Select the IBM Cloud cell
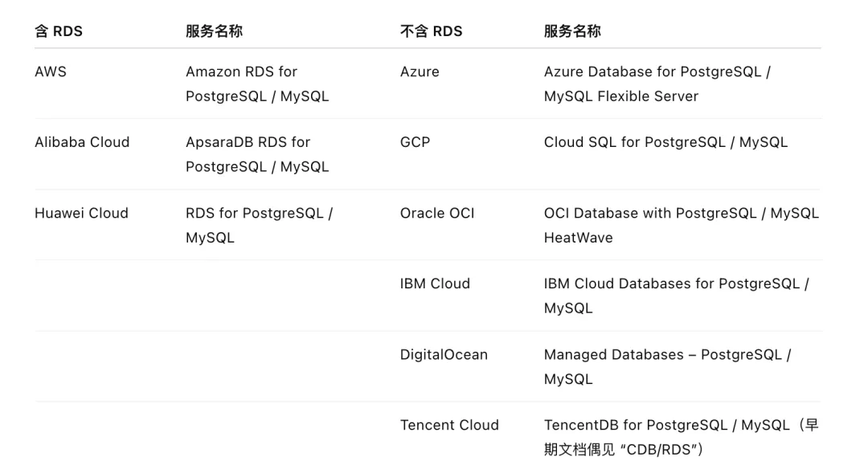The width and height of the screenshot is (868, 473). pyautogui.click(x=435, y=283)
